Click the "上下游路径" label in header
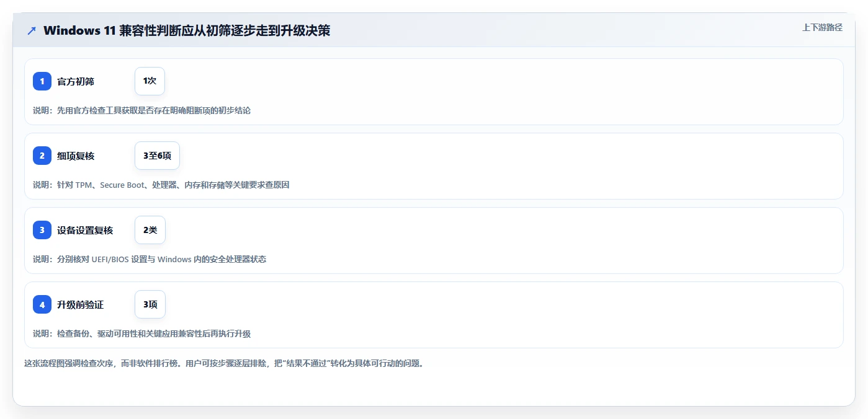 tap(822, 27)
